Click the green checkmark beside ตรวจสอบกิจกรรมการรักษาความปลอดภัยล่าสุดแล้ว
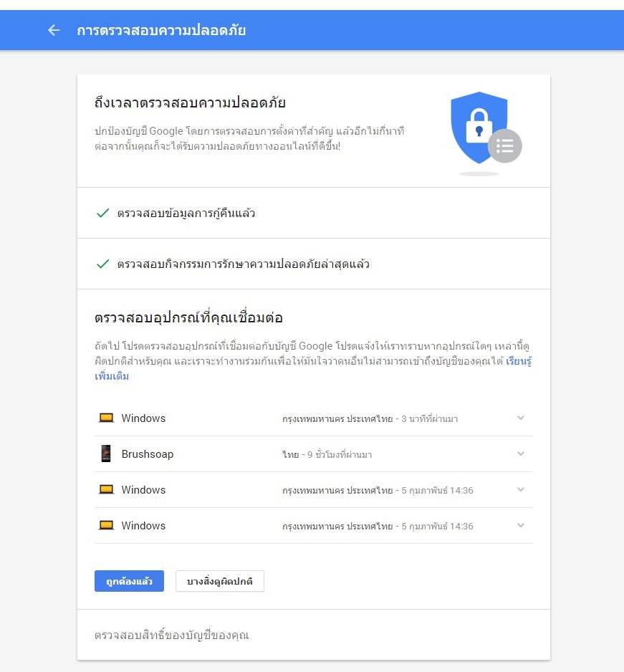624x672 pixels. (x=102, y=264)
